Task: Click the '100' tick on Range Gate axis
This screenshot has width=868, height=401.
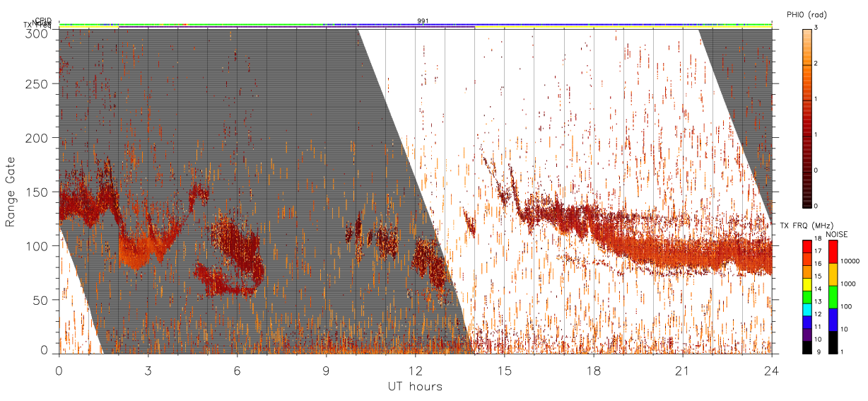Action: coord(37,246)
